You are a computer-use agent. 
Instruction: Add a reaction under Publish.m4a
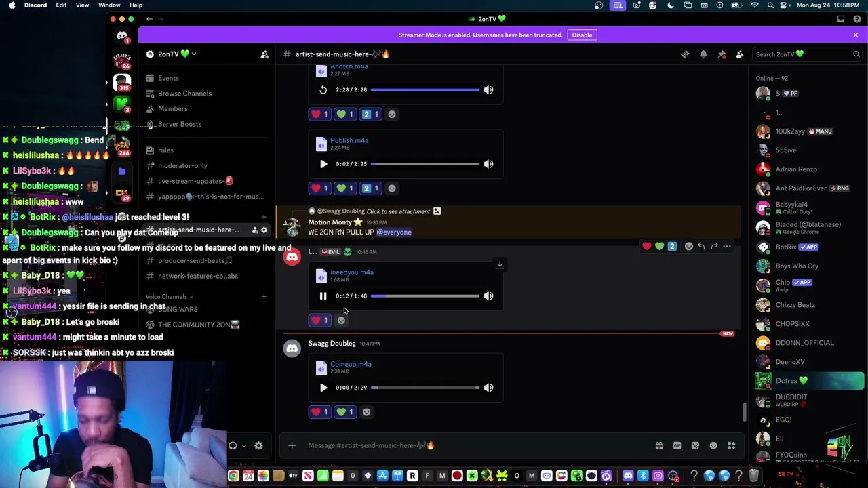coord(392,188)
